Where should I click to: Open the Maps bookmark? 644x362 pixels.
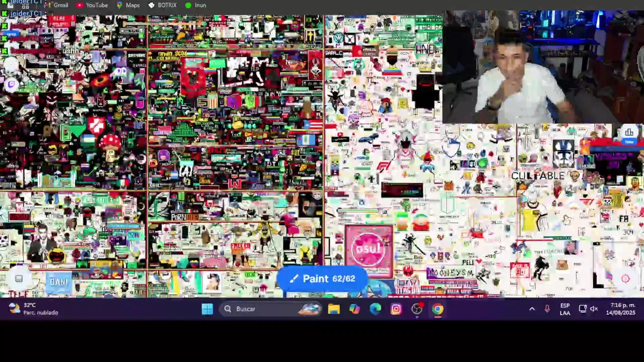point(128,5)
